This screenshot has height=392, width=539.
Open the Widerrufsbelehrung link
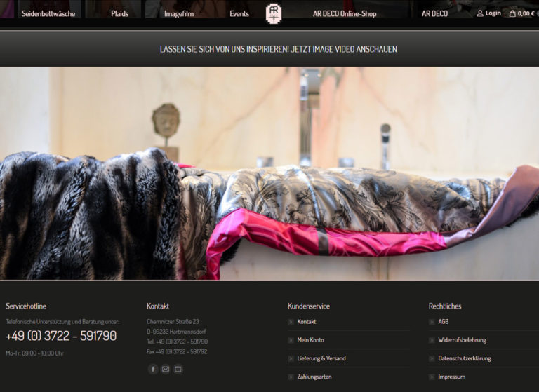pos(462,340)
